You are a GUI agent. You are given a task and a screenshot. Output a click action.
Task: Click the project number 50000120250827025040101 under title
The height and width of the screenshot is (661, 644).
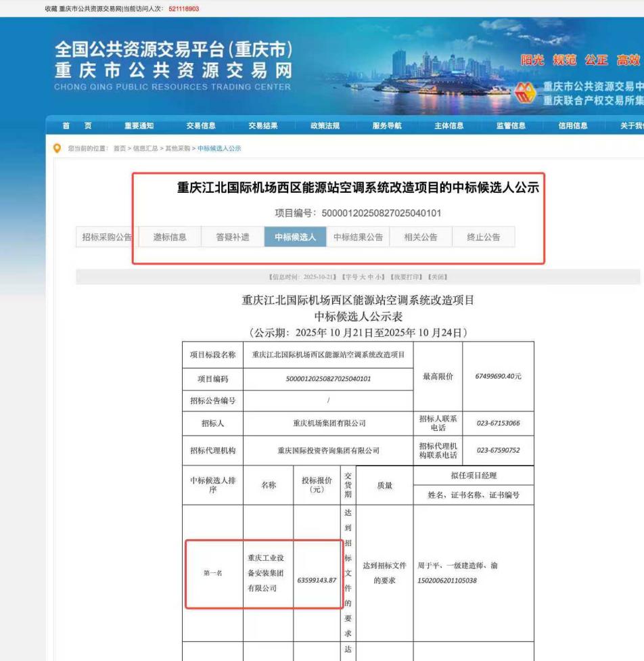[x=382, y=213]
